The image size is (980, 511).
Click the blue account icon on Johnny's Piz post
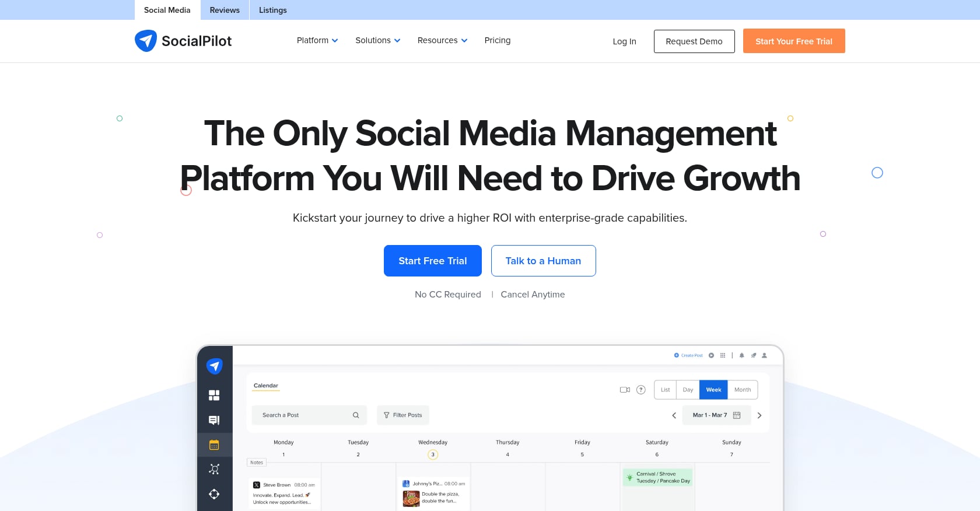(x=406, y=484)
